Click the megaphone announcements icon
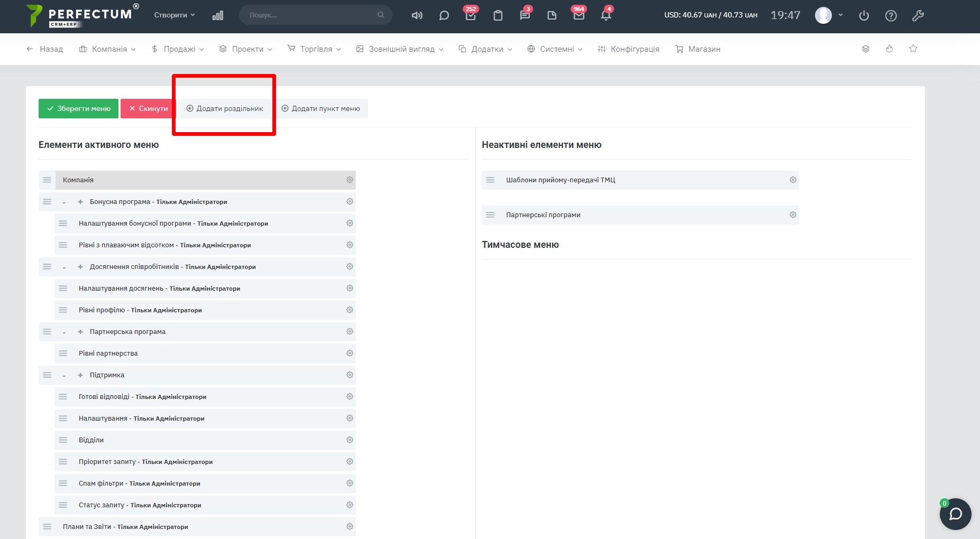The image size is (980, 539). 417,15
